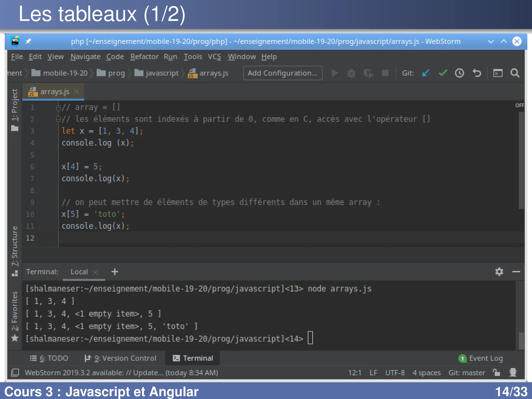Click the Git Rollback undo icon
This screenshot has width=532, height=399.
point(477,73)
